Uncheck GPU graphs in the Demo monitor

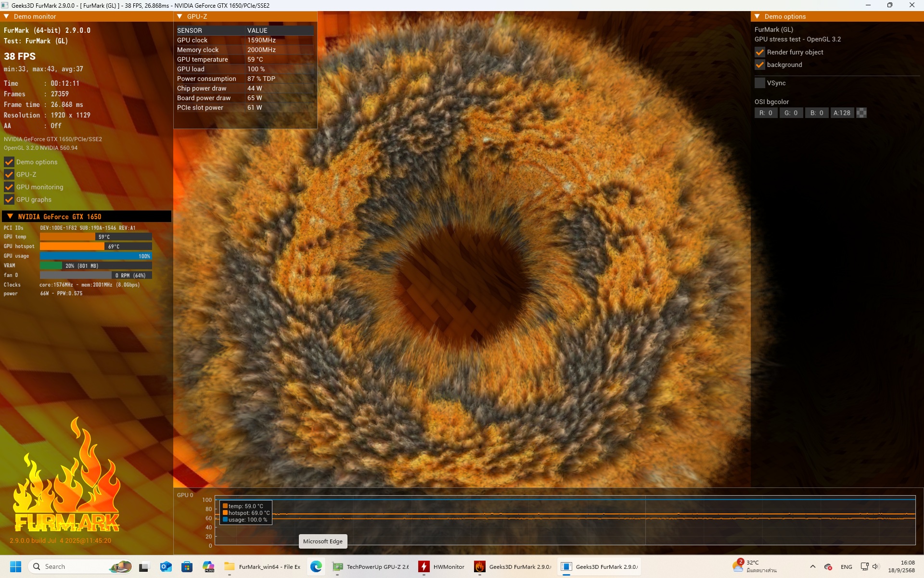(x=9, y=199)
